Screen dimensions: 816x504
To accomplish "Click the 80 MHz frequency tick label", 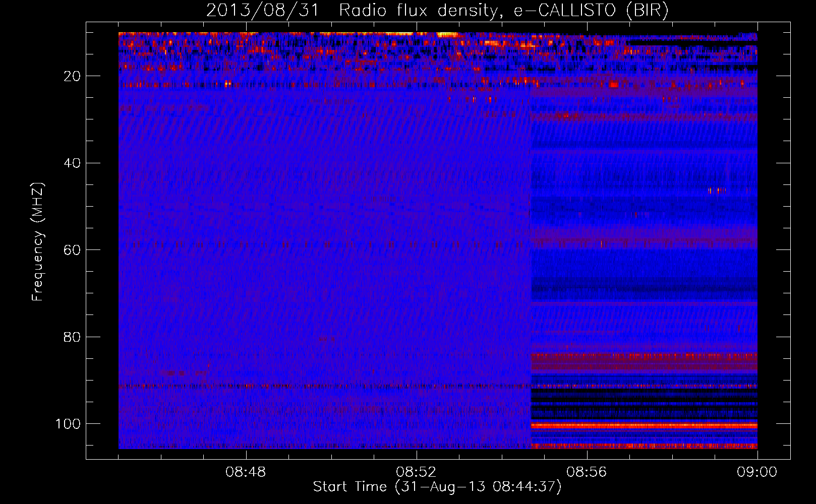I will (x=73, y=337).
